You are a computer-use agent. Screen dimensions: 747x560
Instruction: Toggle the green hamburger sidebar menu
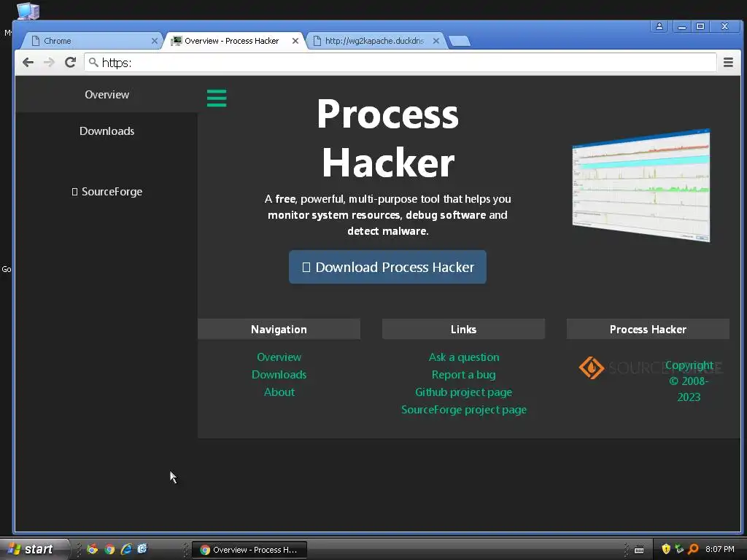pos(217,98)
